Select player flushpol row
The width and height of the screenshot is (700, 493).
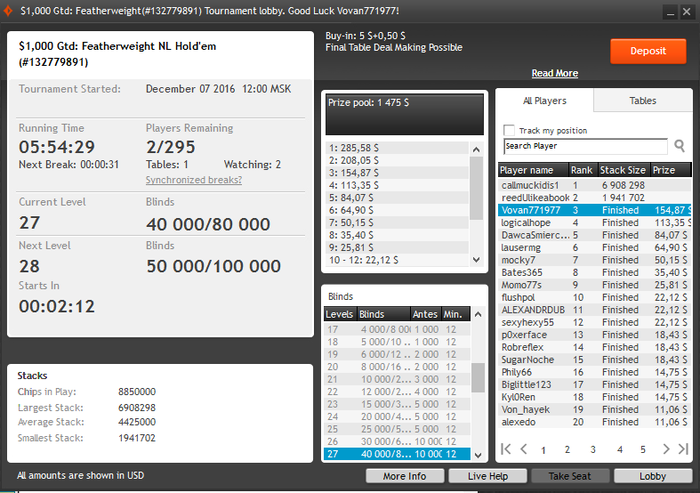(x=595, y=297)
